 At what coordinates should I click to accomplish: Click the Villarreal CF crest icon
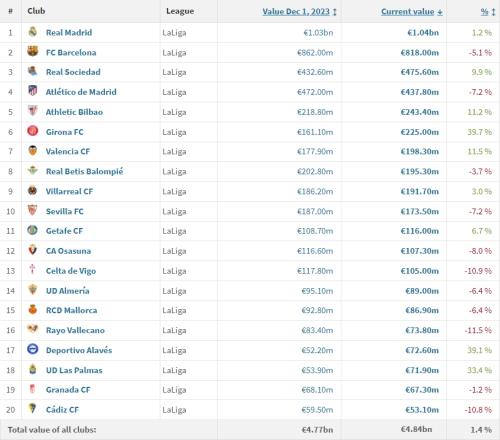click(33, 190)
